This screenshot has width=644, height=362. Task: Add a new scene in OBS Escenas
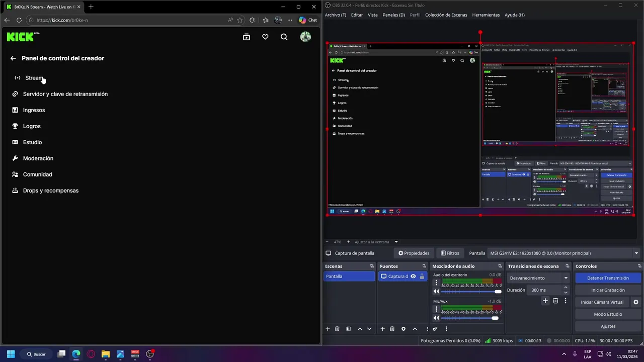328,329
